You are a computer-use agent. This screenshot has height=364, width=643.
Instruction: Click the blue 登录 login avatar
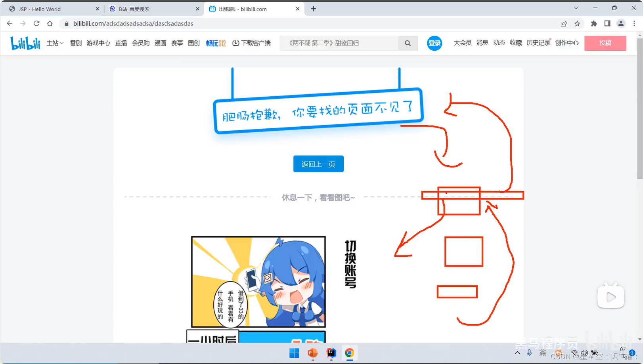click(434, 43)
